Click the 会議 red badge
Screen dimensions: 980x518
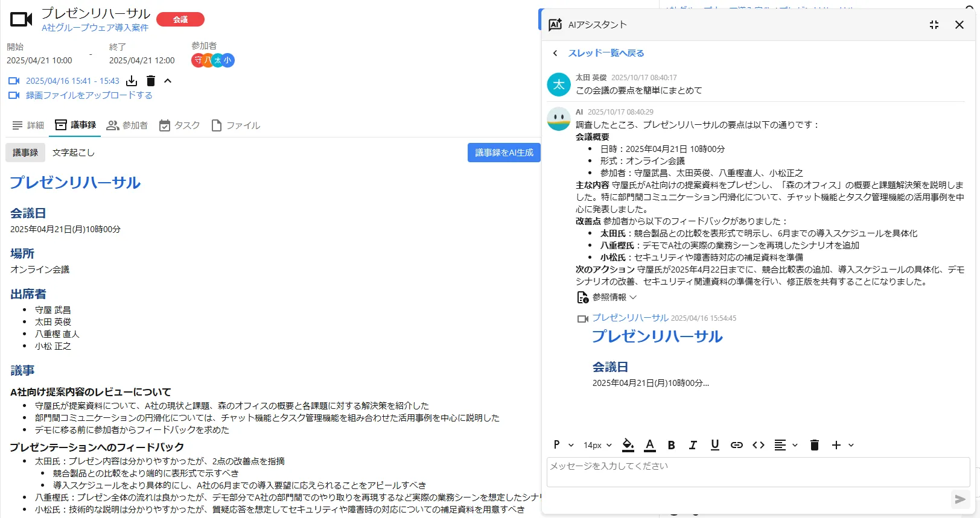pos(180,19)
